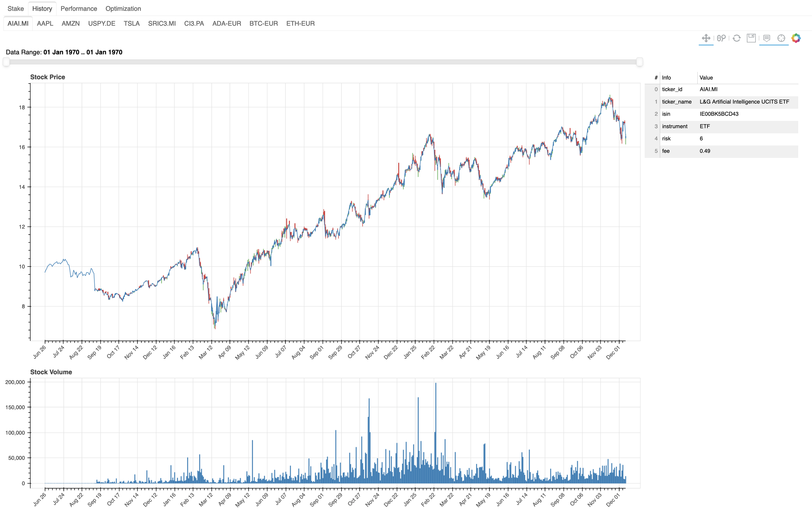The image size is (812, 510).
Task: Open the Performance tab
Action: click(x=79, y=9)
